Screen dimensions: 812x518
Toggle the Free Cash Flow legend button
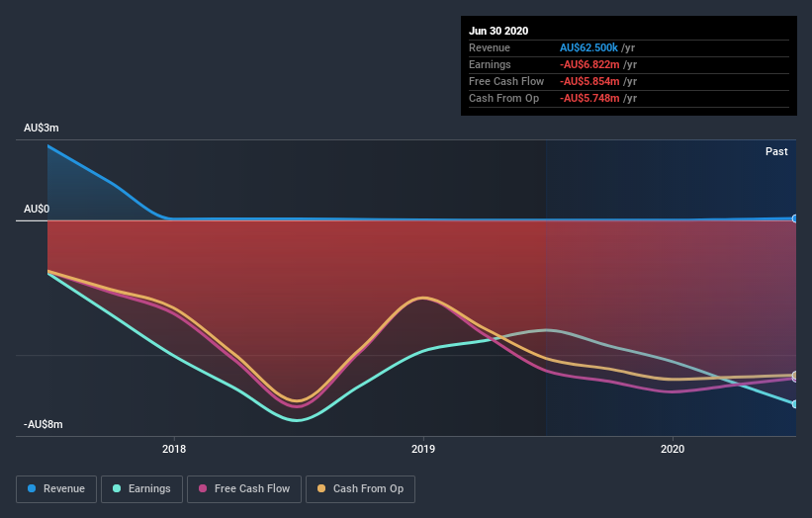point(244,489)
